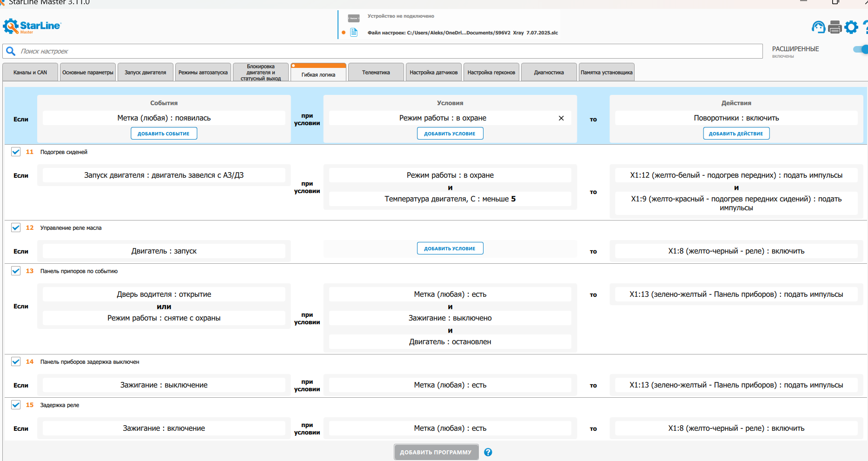This screenshot has width=868, height=461.
Task: Uncheck program 11 'Подогрев сидений'
Action: pos(16,152)
